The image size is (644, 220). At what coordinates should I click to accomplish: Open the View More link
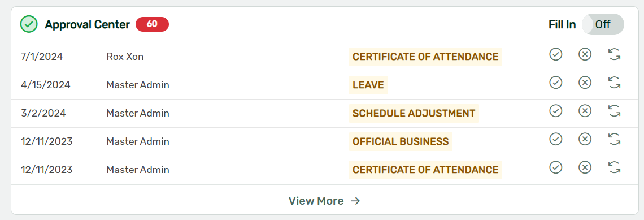point(324,201)
